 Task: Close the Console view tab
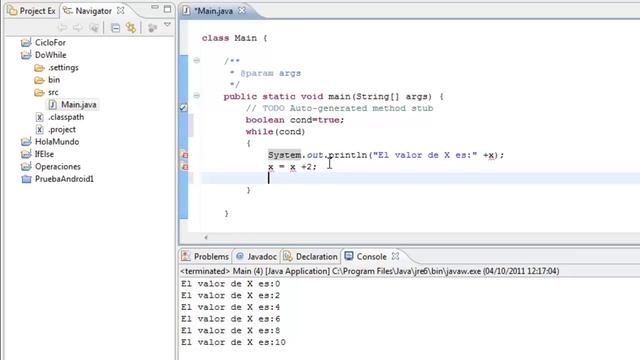pyautogui.click(x=395, y=256)
